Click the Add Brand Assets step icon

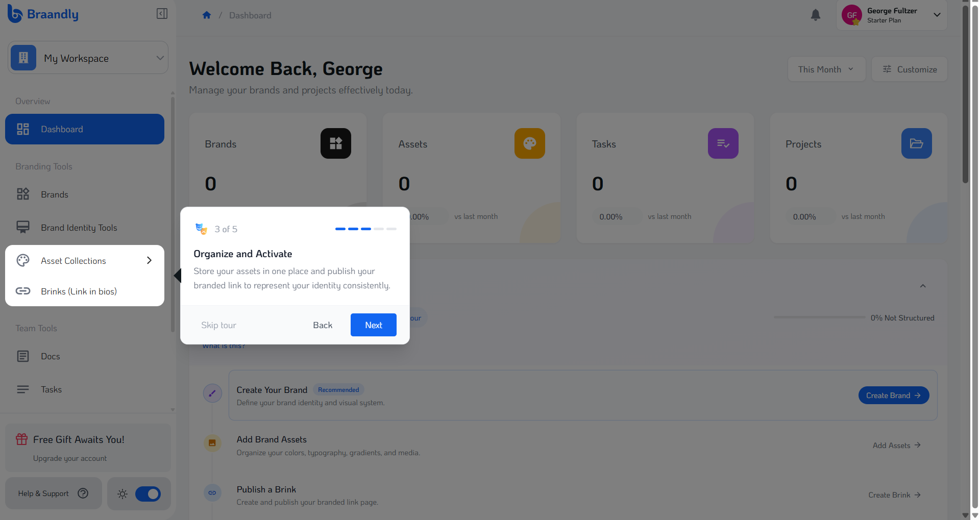[212, 443]
